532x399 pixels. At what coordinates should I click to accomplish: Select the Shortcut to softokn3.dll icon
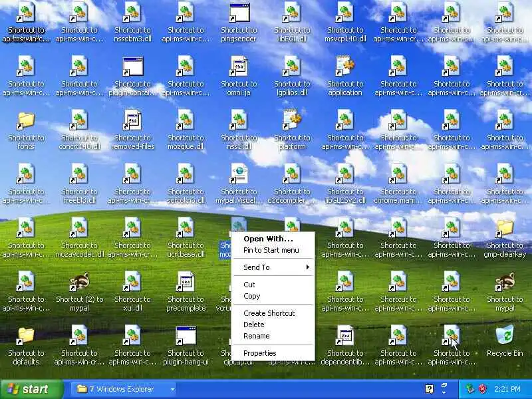(186, 184)
